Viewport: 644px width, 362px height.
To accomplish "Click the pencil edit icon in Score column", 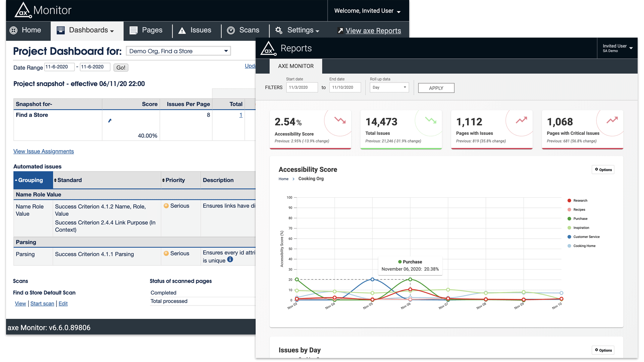I will (110, 121).
